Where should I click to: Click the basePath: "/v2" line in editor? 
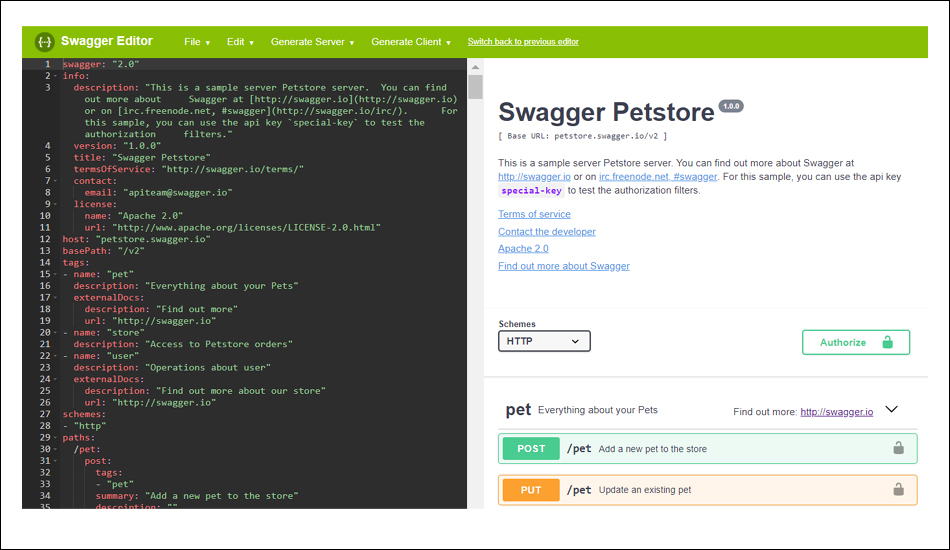(x=103, y=251)
